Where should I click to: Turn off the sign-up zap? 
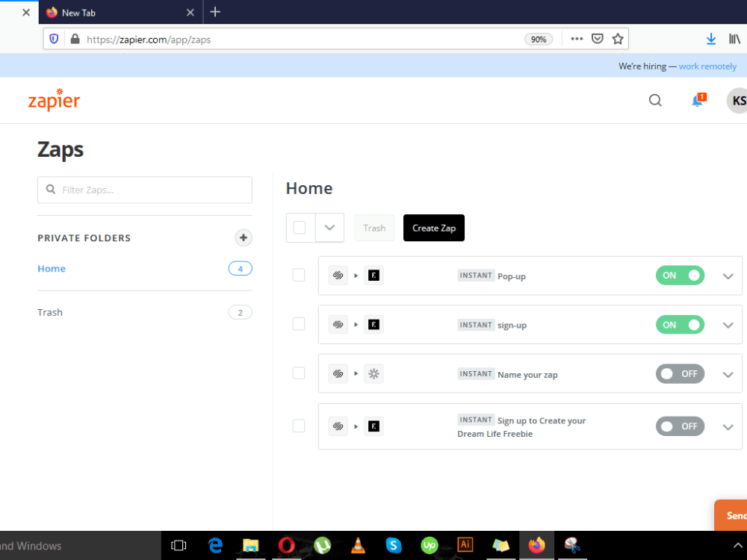pyautogui.click(x=680, y=325)
